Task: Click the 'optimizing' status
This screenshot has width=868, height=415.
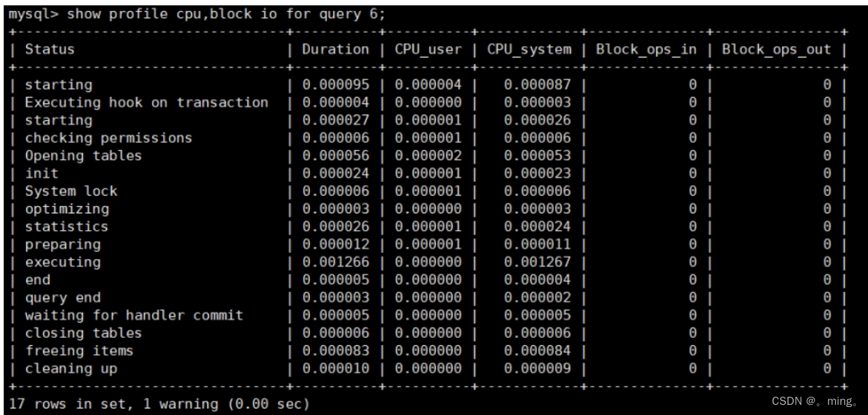Action: [67, 209]
